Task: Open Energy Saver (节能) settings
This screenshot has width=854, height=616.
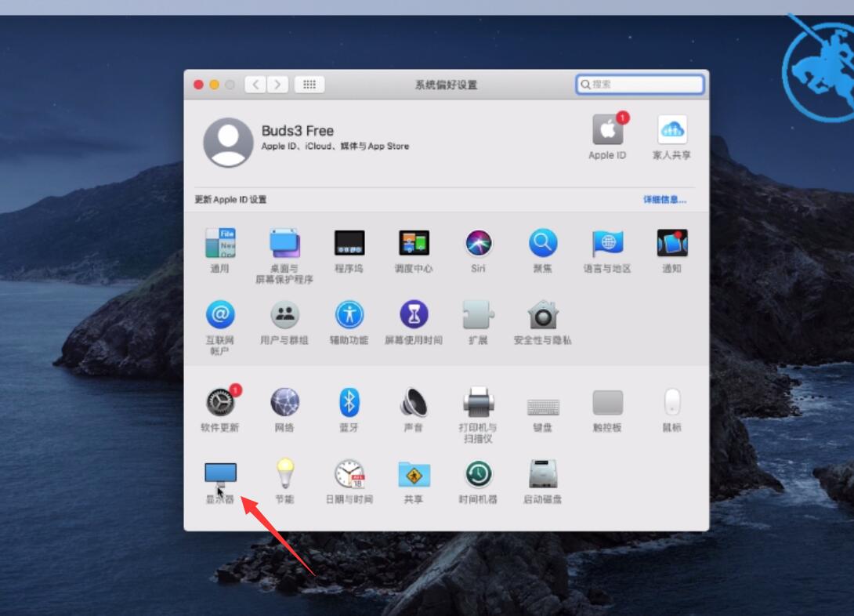Action: 284,473
